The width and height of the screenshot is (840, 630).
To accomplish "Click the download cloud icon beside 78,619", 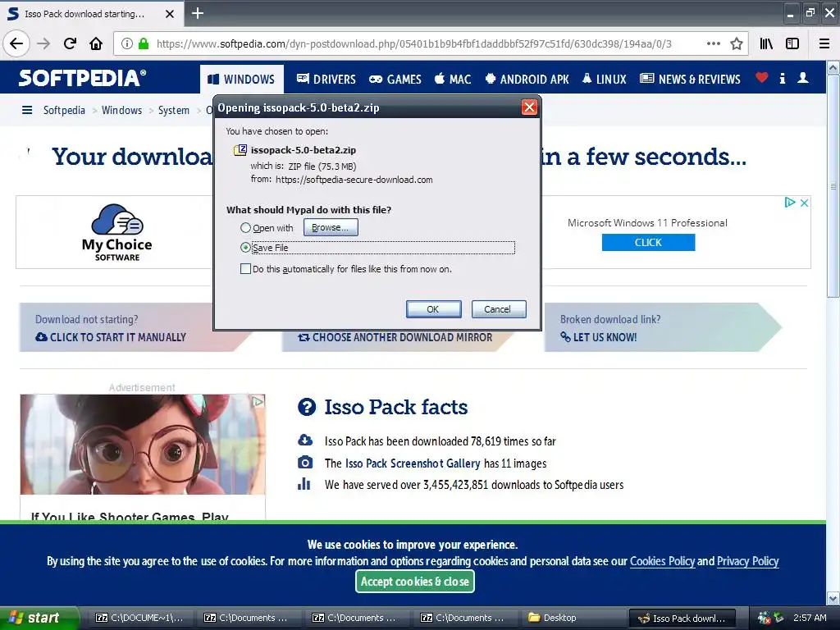I will [305, 441].
